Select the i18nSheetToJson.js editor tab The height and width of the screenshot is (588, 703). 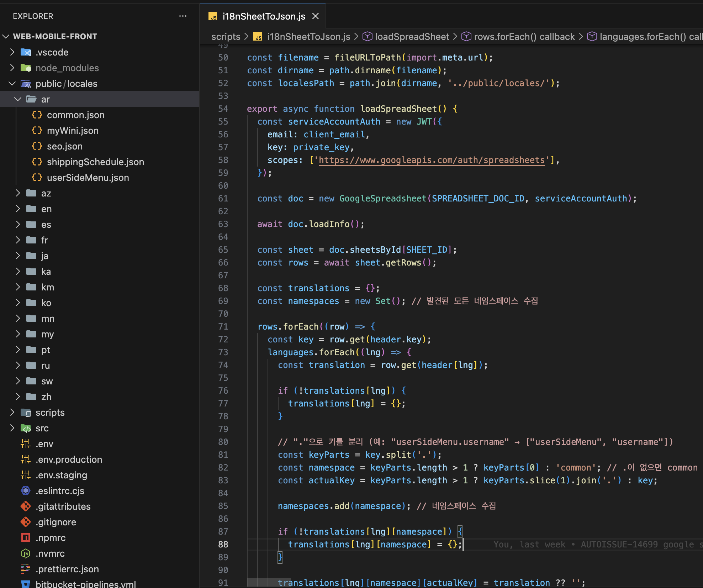point(264,16)
